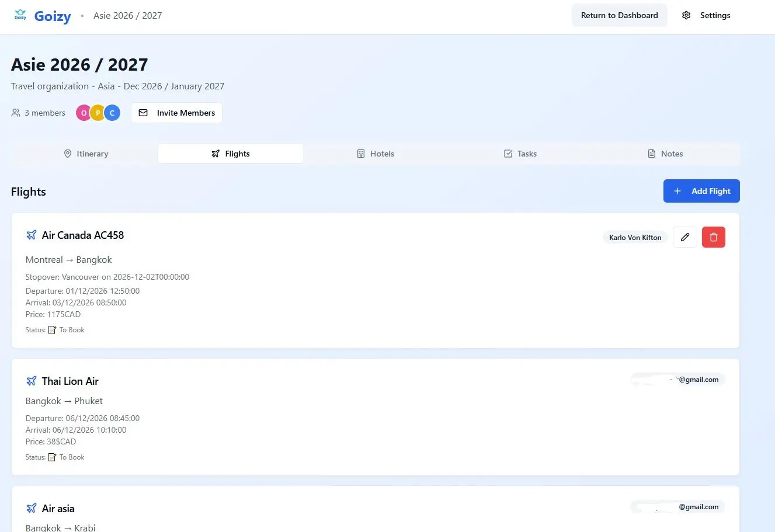Edit the Air Canada AC458 flight
The height and width of the screenshot is (532, 775).
685,237
